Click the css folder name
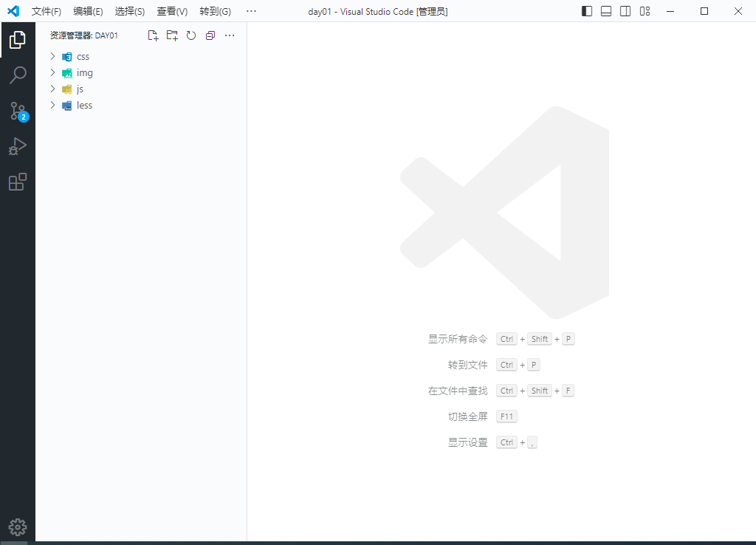756x545 pixels. pos(83,56)
